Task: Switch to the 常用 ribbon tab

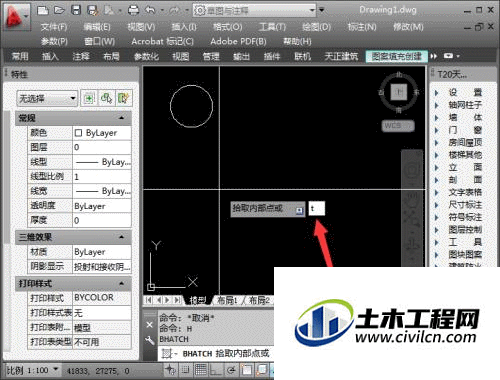Action: pos(20,56)
